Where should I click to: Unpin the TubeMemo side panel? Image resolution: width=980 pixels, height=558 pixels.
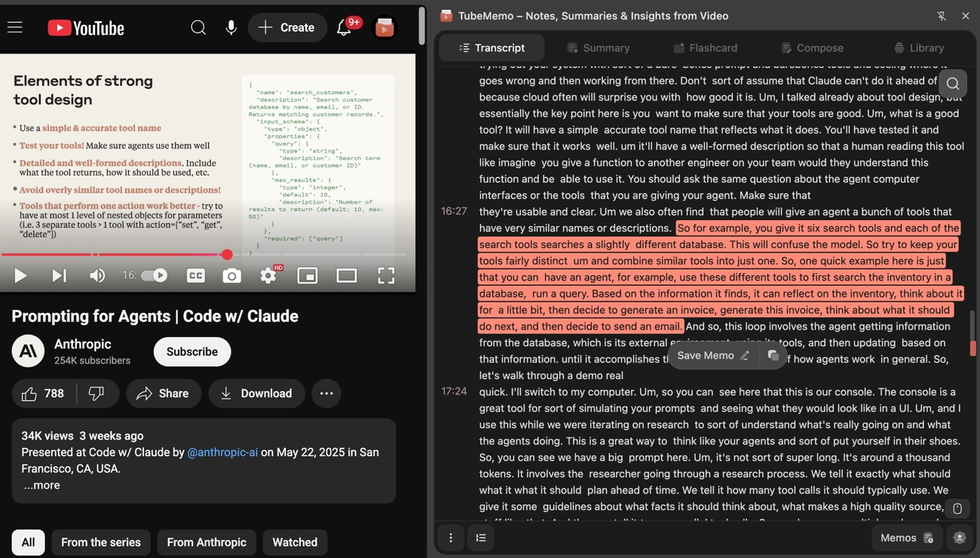[942, 16]
